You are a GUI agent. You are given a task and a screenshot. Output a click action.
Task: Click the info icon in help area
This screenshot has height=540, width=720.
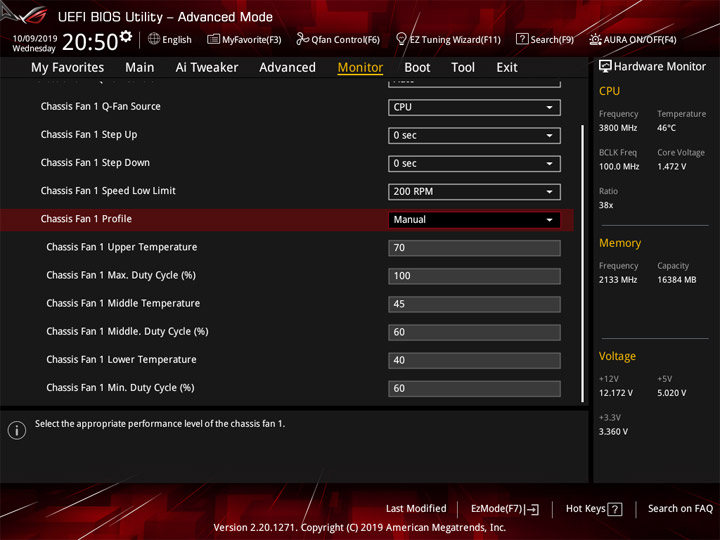coord(17,430)
